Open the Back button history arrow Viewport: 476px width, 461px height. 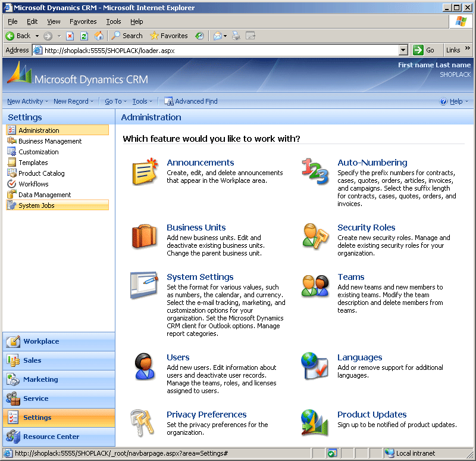click(37, 36)
